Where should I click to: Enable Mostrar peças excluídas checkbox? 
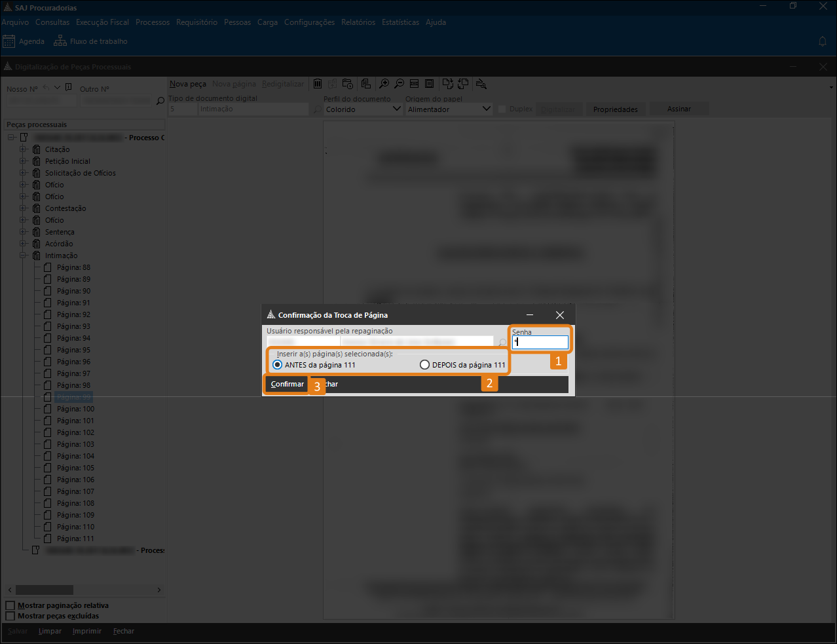point(10,616)
